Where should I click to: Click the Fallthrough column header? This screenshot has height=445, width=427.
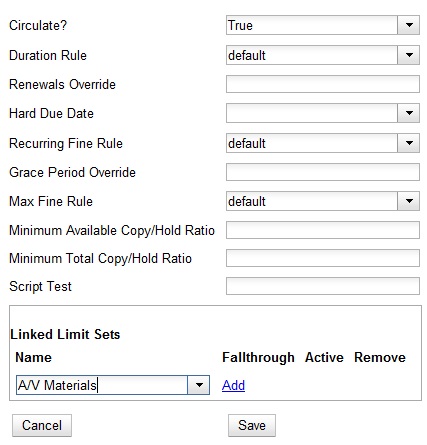point(258,358)
